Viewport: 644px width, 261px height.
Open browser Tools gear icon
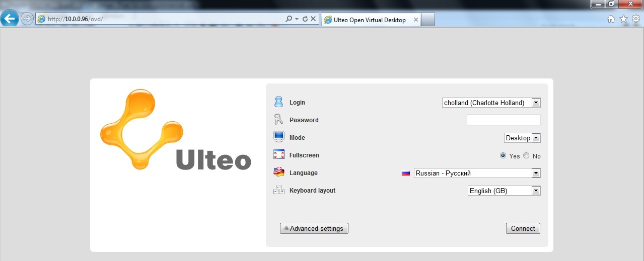point(636,19)
